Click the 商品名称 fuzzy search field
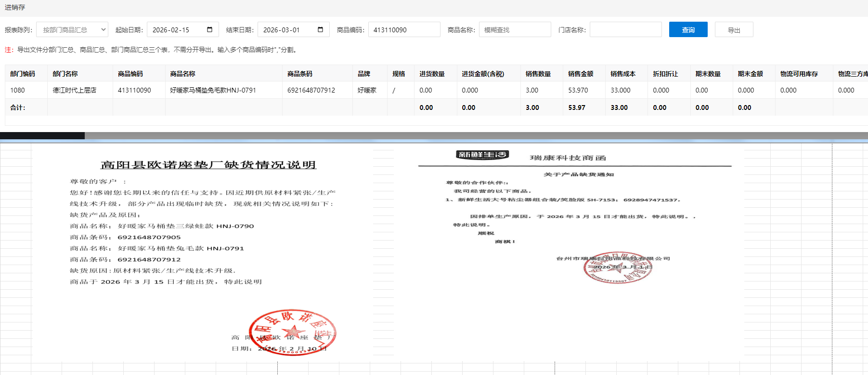 514,30
